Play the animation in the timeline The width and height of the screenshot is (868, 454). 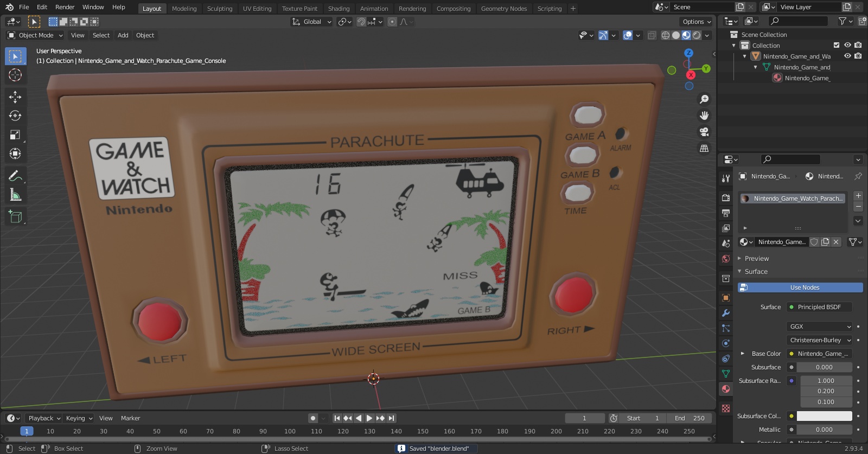[x=369, y=418]
